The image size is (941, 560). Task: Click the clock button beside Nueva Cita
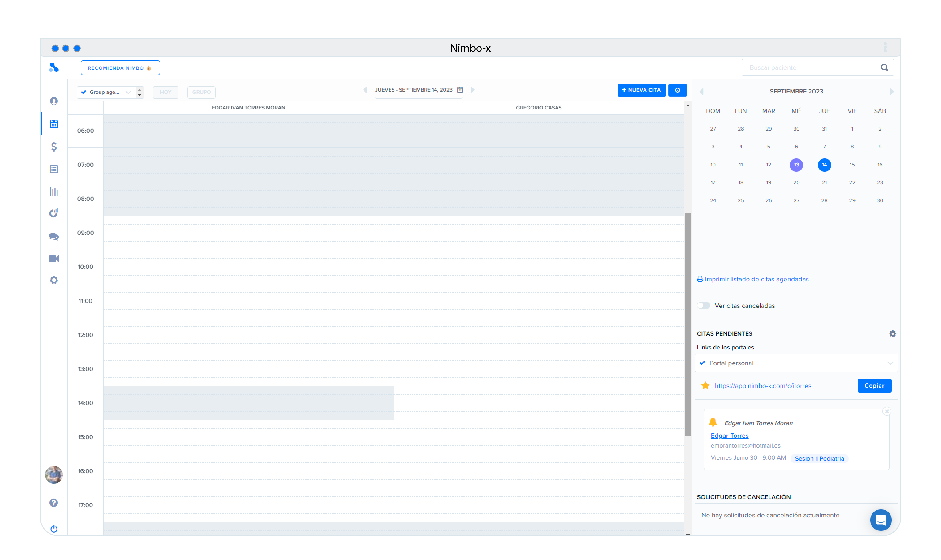pyautogui.click(x=678, y=90)
